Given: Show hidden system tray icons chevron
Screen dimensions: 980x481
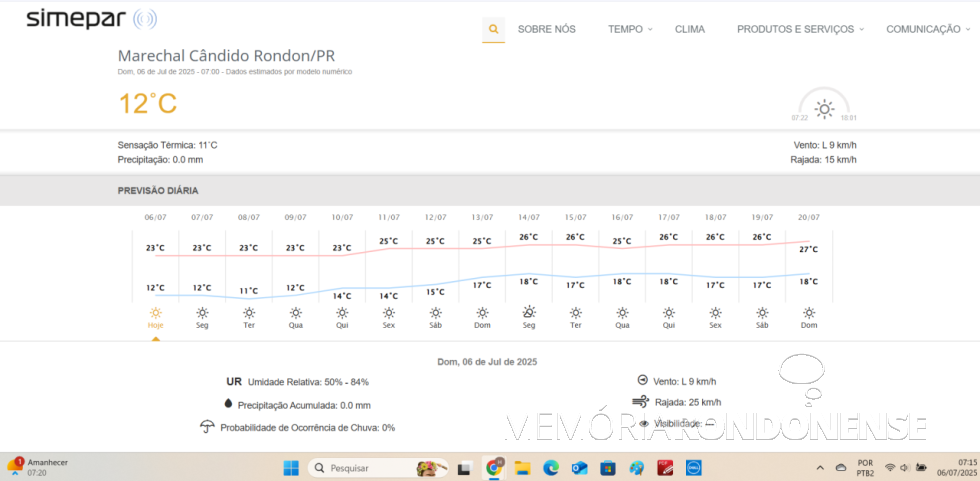Looking at the screenshot, I should click(x=819, y=467).
